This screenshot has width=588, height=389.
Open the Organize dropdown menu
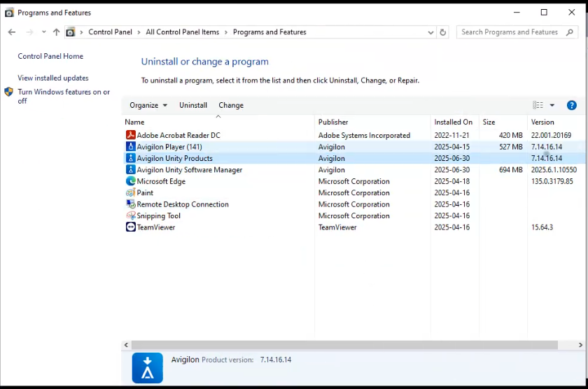tap(148, 105)
